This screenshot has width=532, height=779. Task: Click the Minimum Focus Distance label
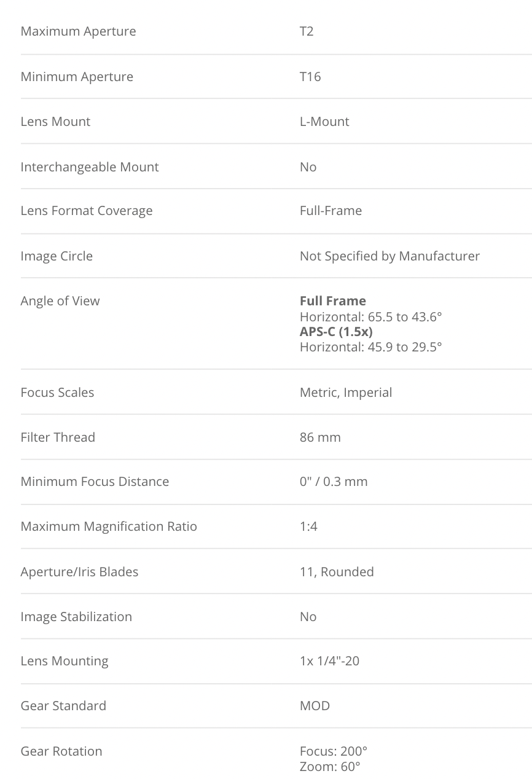tap(95, 482)
